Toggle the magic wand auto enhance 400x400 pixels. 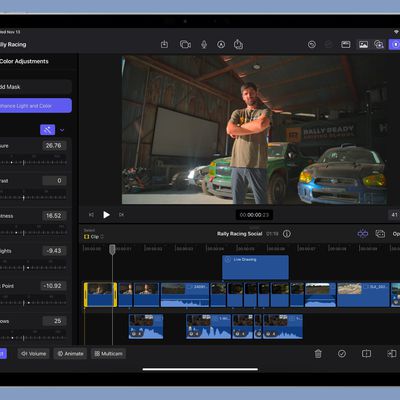click(47, 130)
